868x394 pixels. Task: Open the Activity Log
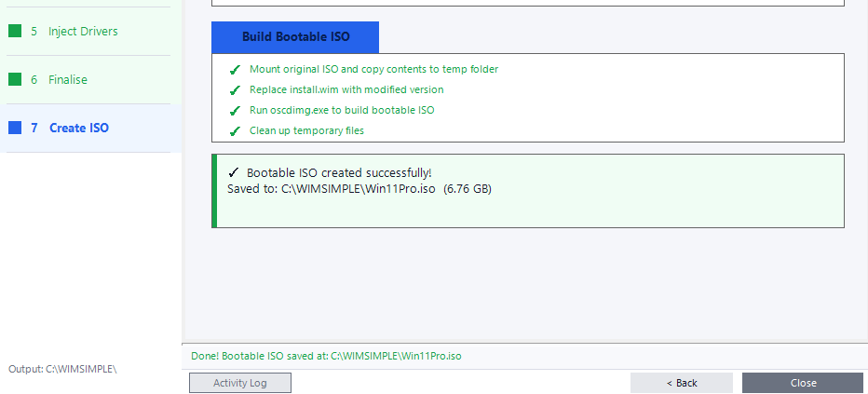coord(240,383)
